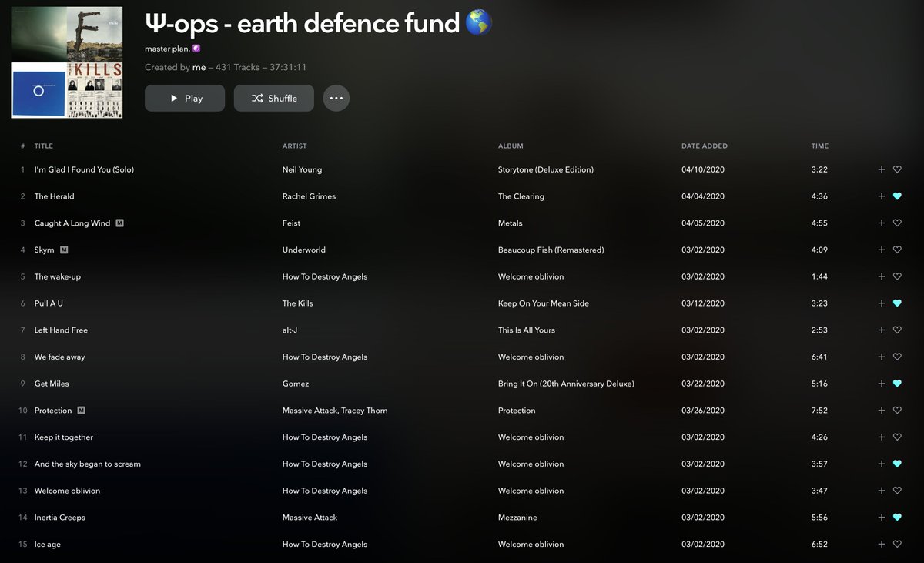Image resolution: width=924 pixels, height=563 pixels.
Task: Add 'I'm Glad I Found You (Solo)' with plus icon
Action: click(x=881, y=169)
